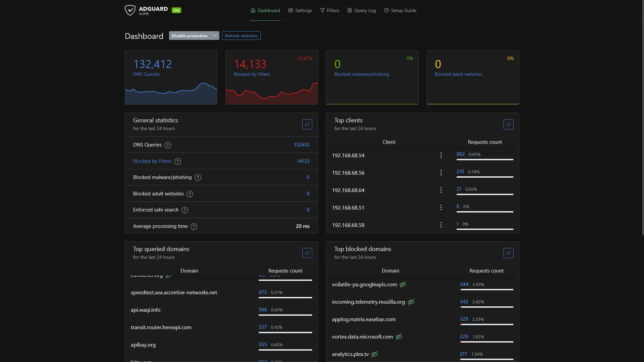Expand the Disable protection dropdown arrow
This screenshot has height=362, width=644.
(x=215, y=36)
